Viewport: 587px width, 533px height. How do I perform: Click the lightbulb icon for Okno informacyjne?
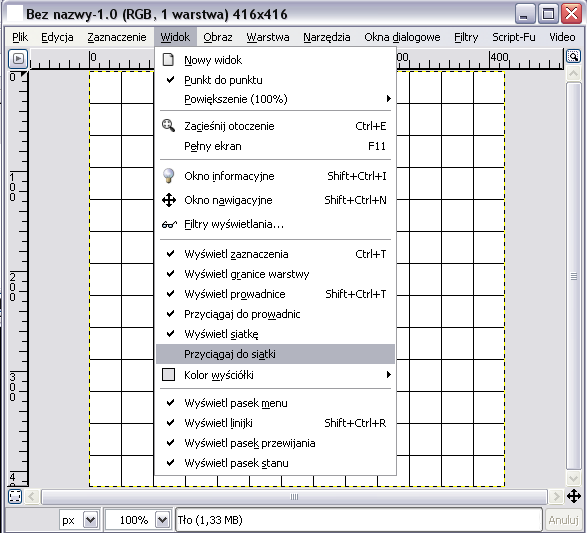point(168,176)
